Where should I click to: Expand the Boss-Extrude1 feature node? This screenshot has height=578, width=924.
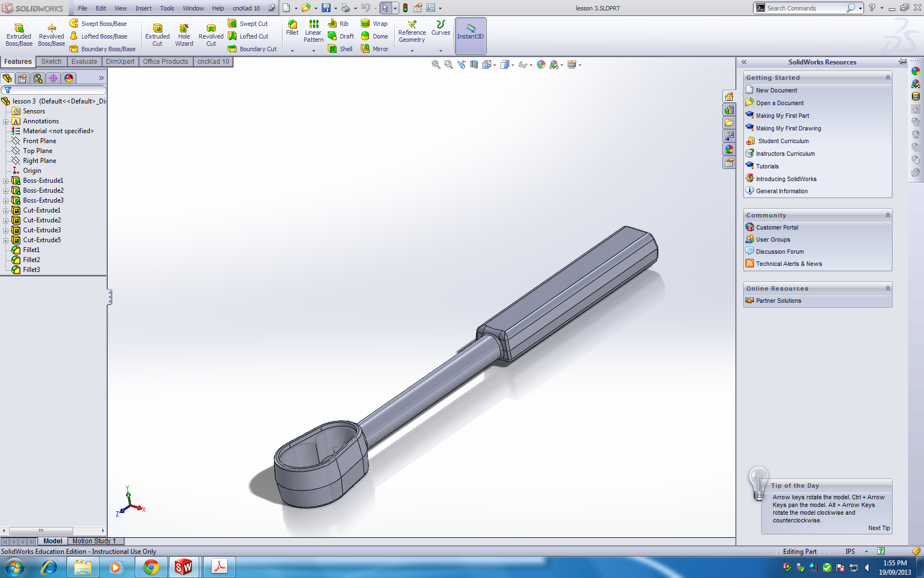point(6,181)
